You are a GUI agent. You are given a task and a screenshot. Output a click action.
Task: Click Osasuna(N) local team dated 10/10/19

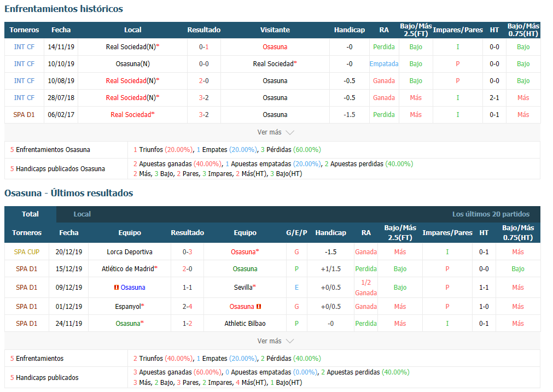tap(132, 64)
